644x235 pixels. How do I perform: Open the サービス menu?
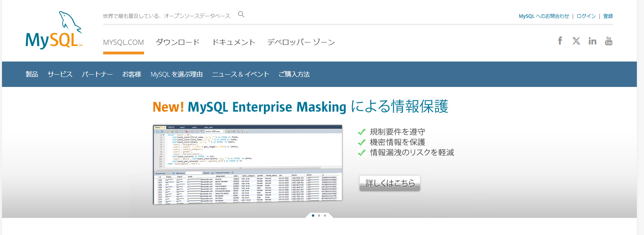click(x=60, y=74)
